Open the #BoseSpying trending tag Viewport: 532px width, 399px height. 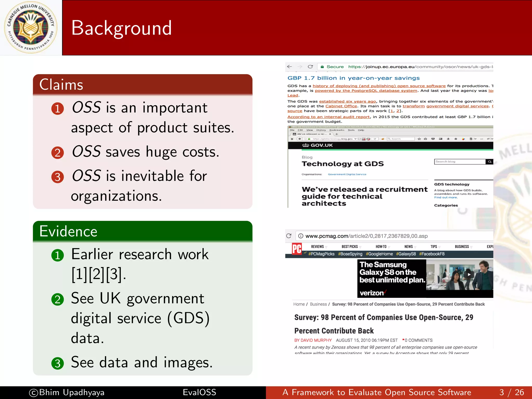pyautogui.click(x=350, y=254)
